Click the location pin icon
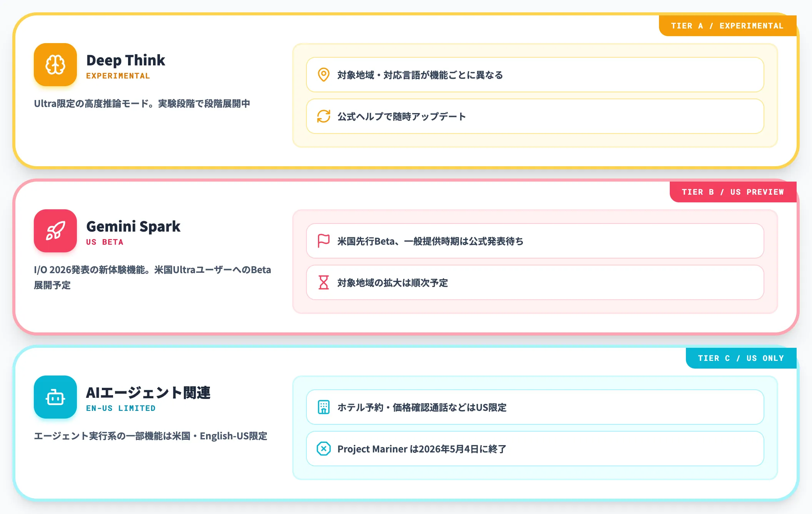Screen dimensions: 812x514 [x=324, y=75]
